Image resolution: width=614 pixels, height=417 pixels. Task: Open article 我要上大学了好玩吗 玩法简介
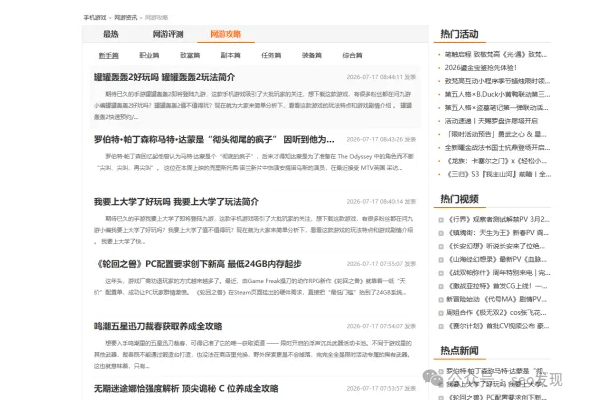point(176,202)
